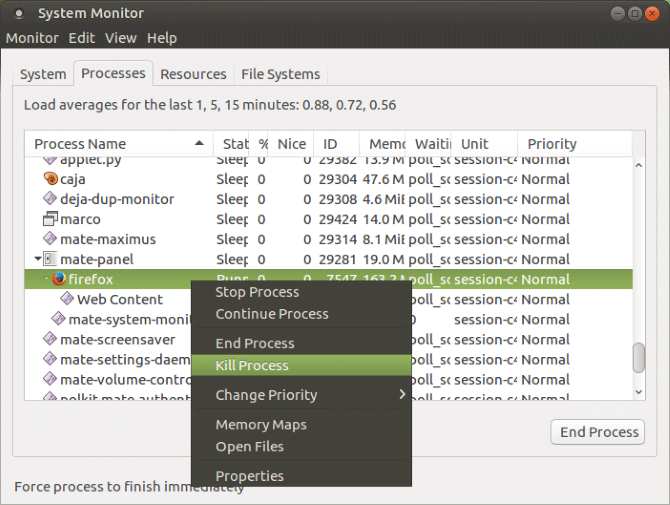Click the Web Content process icon
Viewport: 670px width, 505px height.
pyautogui.click(x=67, y=299)
